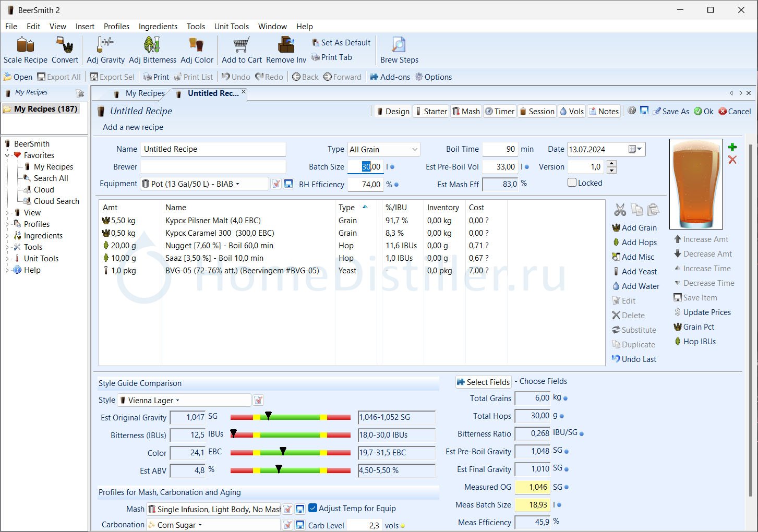The width and height of the screenshot is (758, 532).
Task: Click the Undo Last action
Action: (634, 359)
